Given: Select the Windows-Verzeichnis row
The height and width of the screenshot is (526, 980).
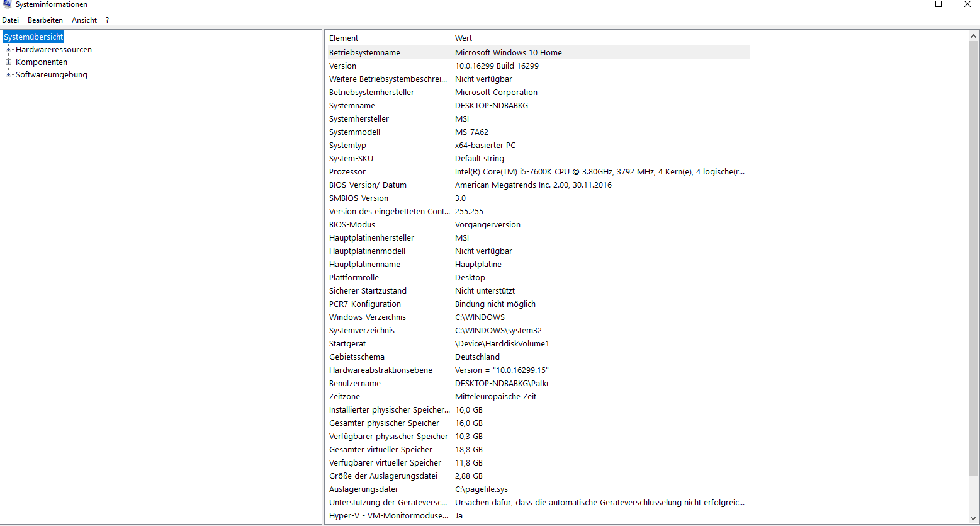Looking at the screenshot, I should click(538, 317).
